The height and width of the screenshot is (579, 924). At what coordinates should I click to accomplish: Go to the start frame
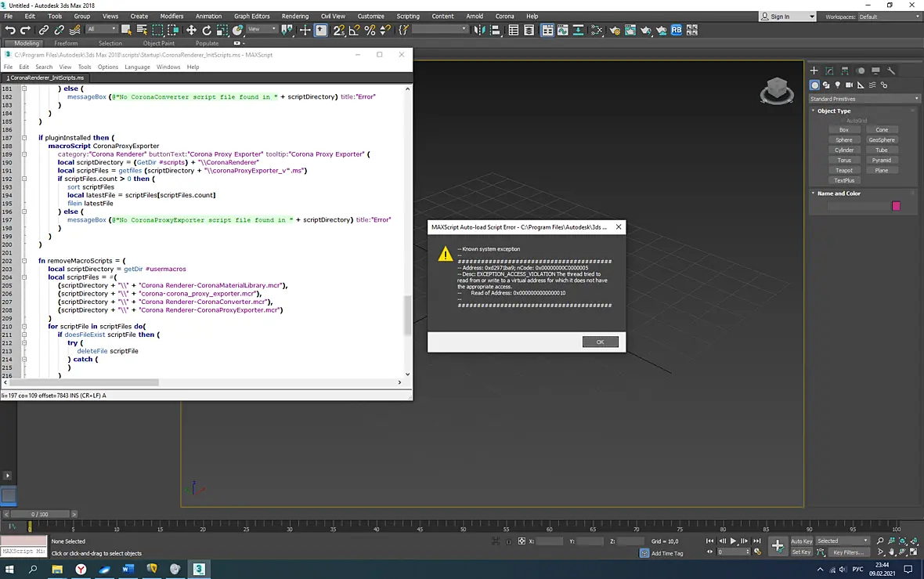[x=709, y=541]
